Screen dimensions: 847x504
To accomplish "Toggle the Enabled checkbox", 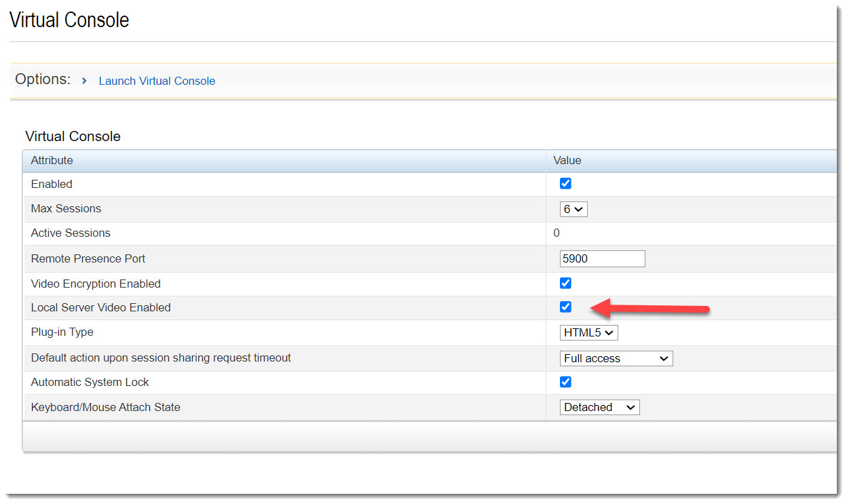I will pos(565,184).
